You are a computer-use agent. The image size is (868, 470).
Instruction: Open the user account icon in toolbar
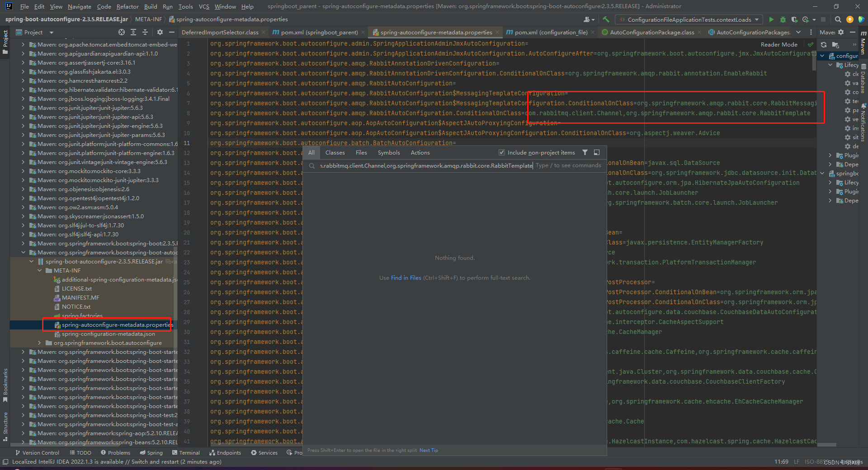point(589,19)
